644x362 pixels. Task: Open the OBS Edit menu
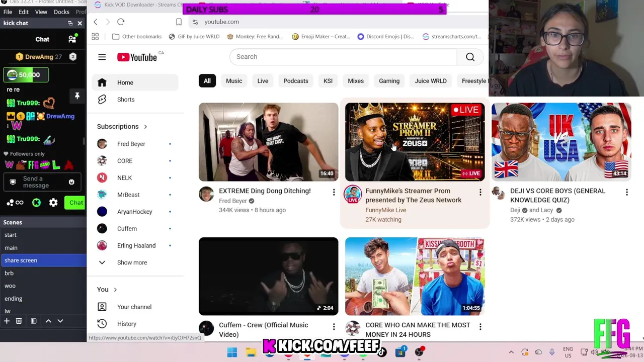(24, 12)
